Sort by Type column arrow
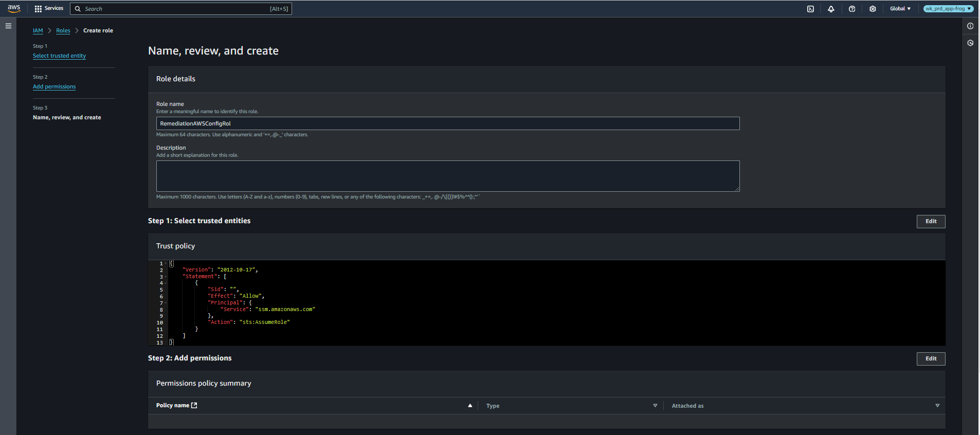Screen dimensions: 980x435 click(x=655, y=406)
